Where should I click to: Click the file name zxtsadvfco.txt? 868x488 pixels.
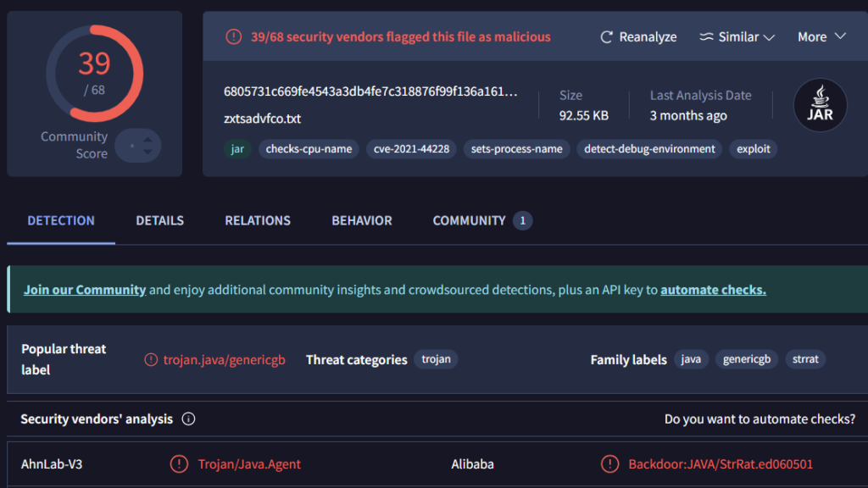click(x=263, y=119)
